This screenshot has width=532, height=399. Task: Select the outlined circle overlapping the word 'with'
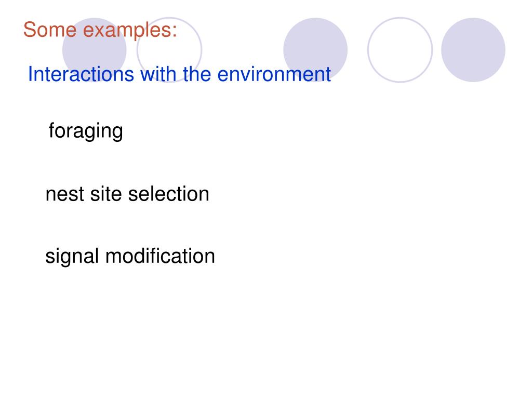pyautogui.click(x=169, y=50)
